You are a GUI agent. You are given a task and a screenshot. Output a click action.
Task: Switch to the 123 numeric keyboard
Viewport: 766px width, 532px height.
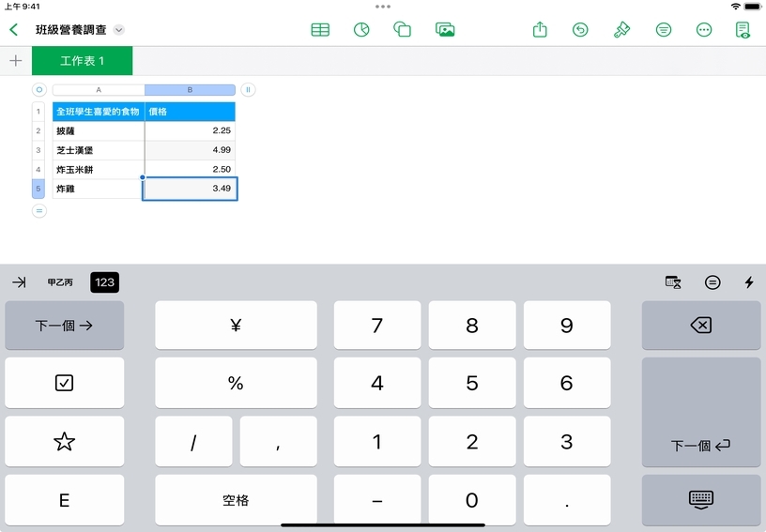(104, 282)
